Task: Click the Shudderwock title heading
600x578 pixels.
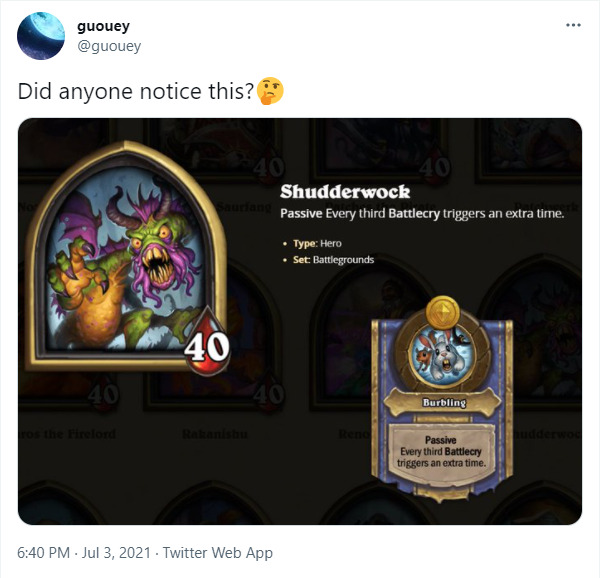Action: 345,192
